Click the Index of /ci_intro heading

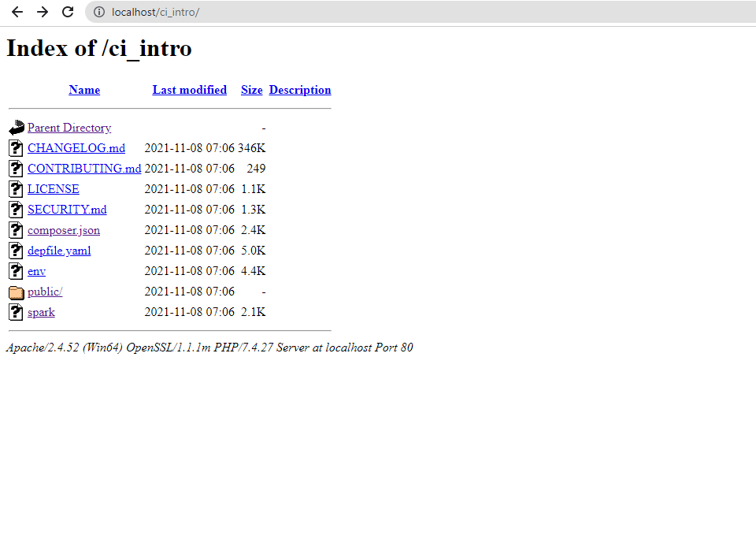click(99, 48)
